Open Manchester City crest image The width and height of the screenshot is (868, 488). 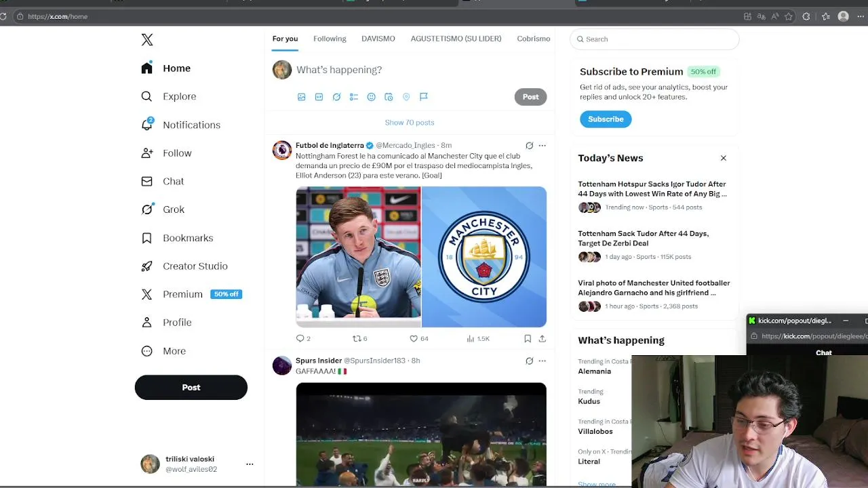(x=484, y=257)
